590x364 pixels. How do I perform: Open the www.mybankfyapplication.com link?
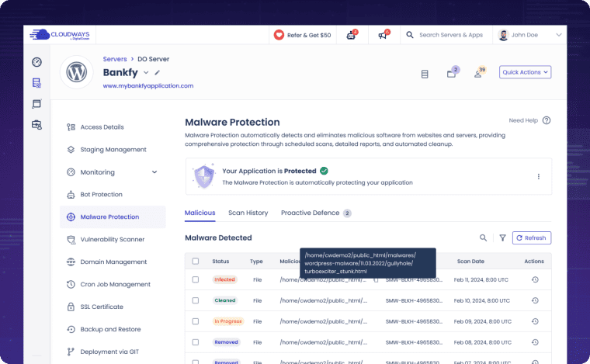148,86
